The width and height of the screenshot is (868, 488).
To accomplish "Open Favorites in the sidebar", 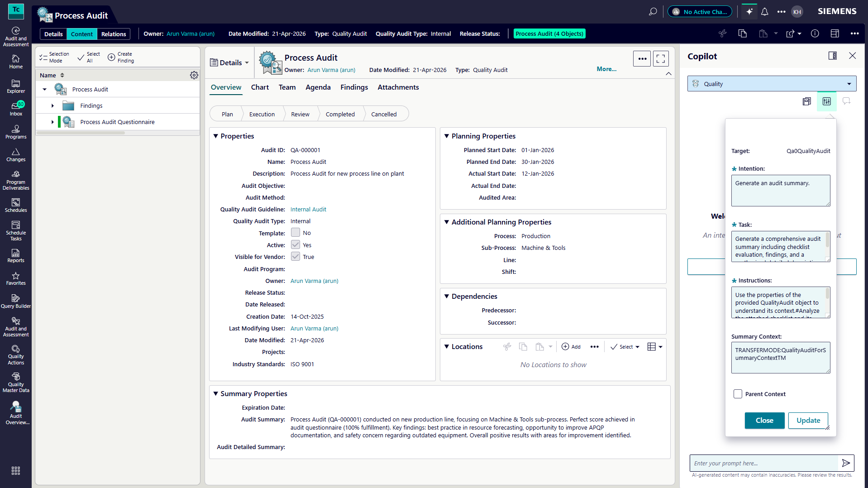I will [x=16, y=278].
